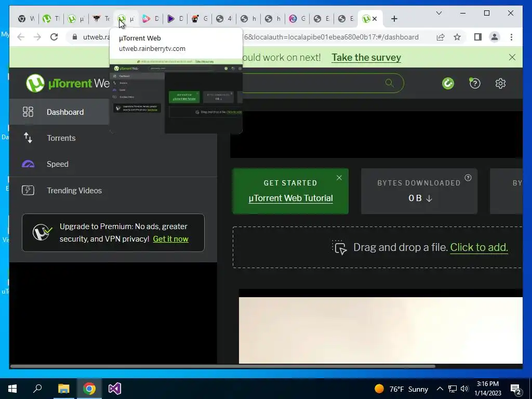Screen dimensions: 532x399
Task: Open Windows taskbar search
Action: tap(37, 389)
